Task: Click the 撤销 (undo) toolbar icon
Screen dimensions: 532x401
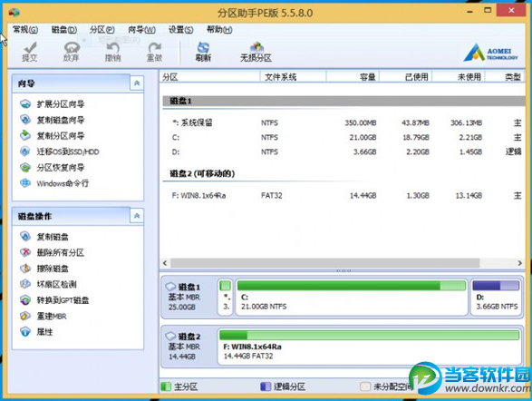Action: (112, 52)
